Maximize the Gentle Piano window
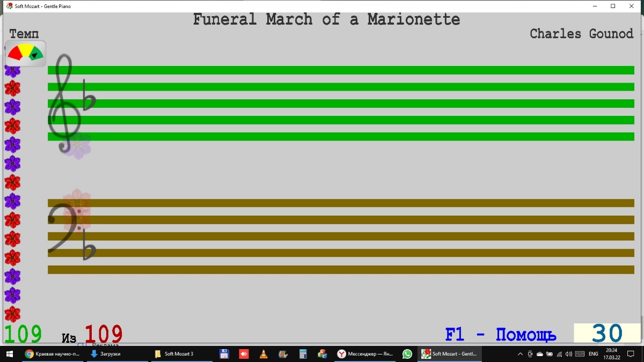 613,6
